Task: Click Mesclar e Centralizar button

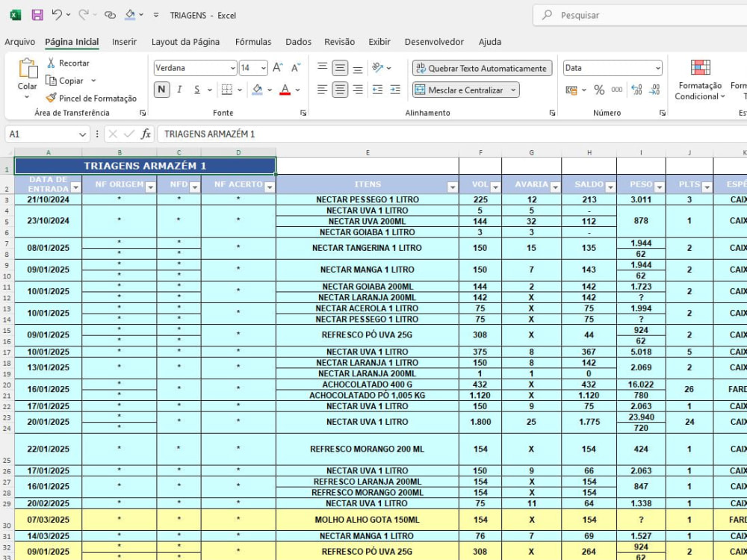Action: coord(465,90)
